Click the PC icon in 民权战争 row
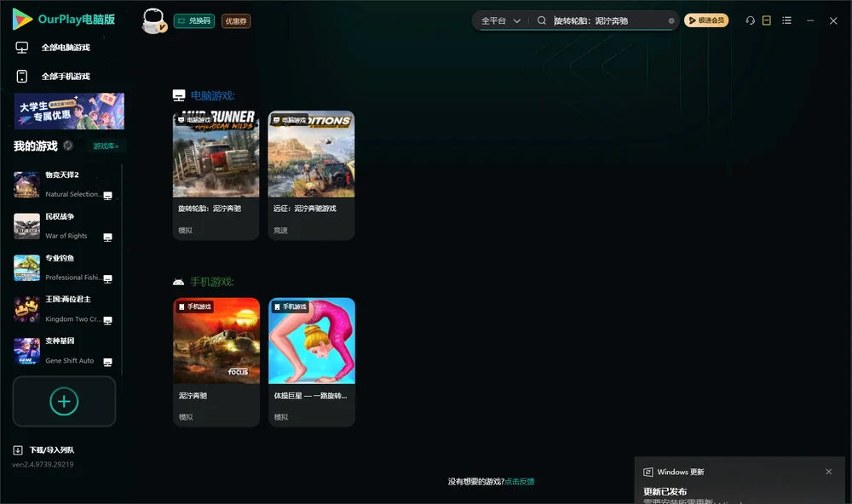 (107, 238)
